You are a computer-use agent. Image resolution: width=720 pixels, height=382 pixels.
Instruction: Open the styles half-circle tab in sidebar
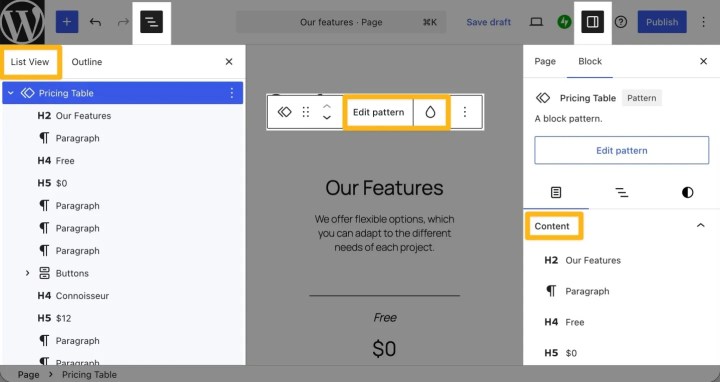(x=687, y=192)
